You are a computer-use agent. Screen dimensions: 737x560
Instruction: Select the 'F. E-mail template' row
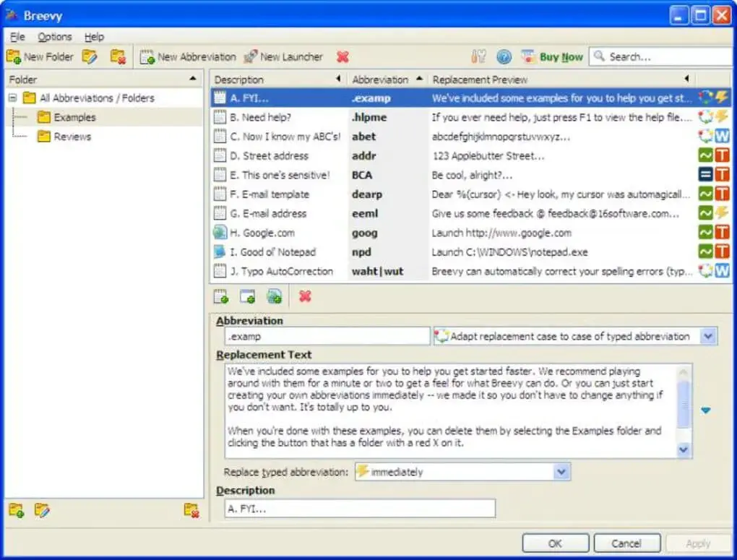tap(470, 194)
